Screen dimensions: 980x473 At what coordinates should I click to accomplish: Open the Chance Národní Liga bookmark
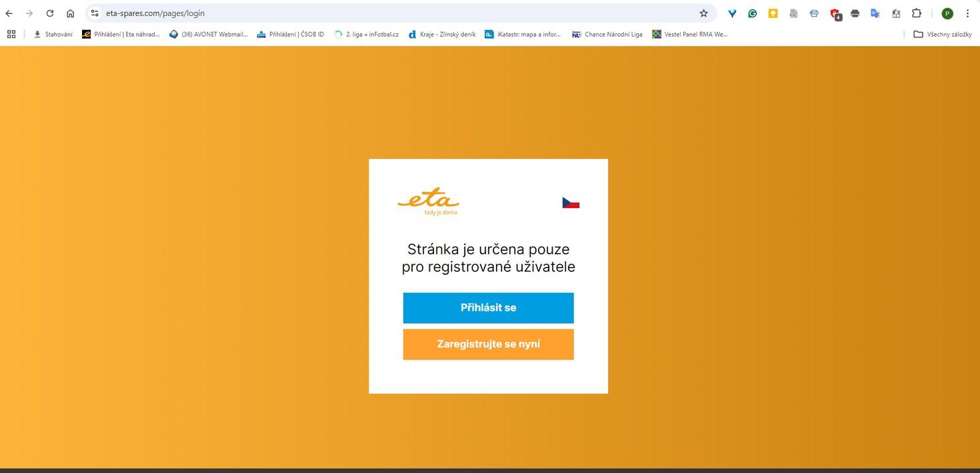(x=607, y=34)
